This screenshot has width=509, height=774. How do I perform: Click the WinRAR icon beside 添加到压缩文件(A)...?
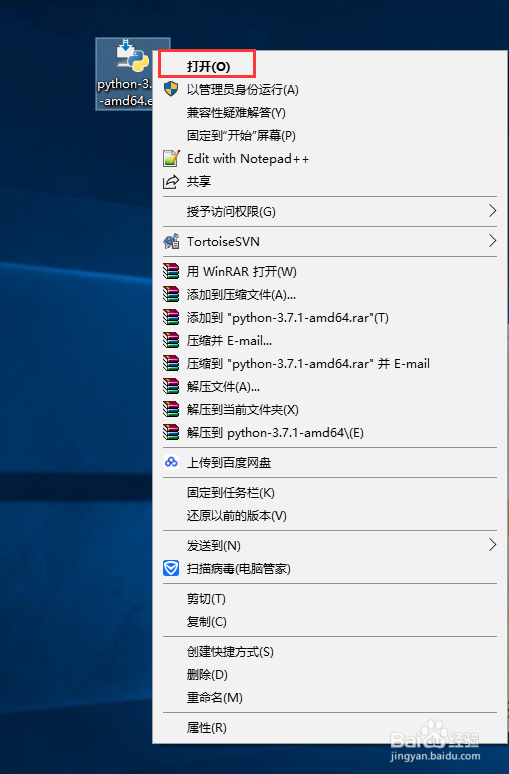point(171,295)
